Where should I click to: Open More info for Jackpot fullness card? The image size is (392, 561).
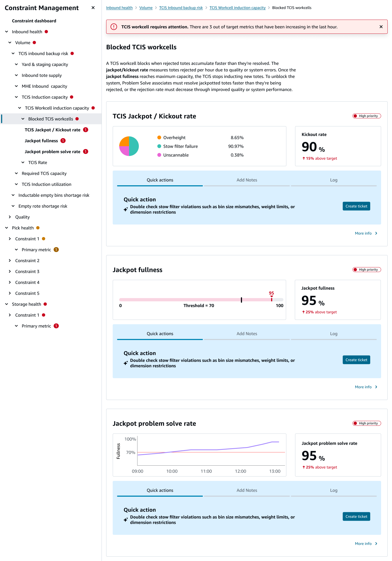tap(366, 387)
